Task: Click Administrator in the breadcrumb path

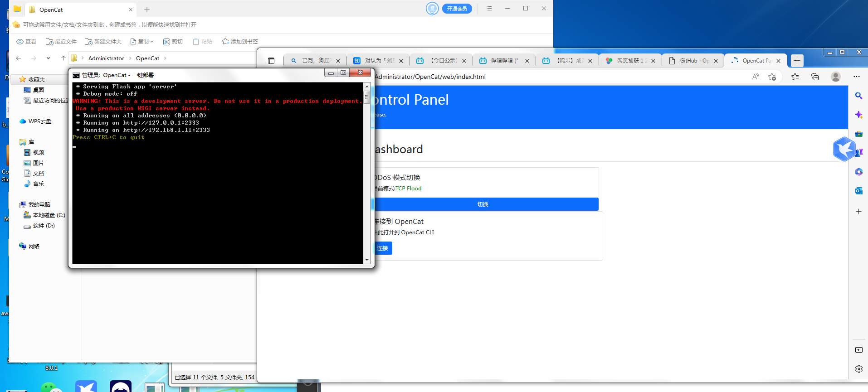Action: pos(106,58)
